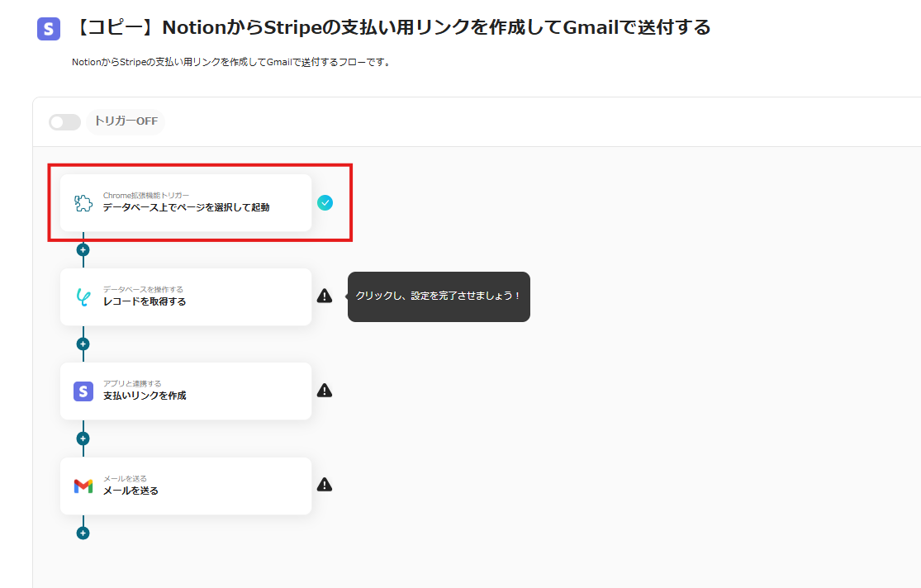This screenshot has height=588, width=921.
Task: Click the description text NotionからStripeの支払い用リンクを作成してGmailで送付するフローです。
Action: tap(231, 62)
